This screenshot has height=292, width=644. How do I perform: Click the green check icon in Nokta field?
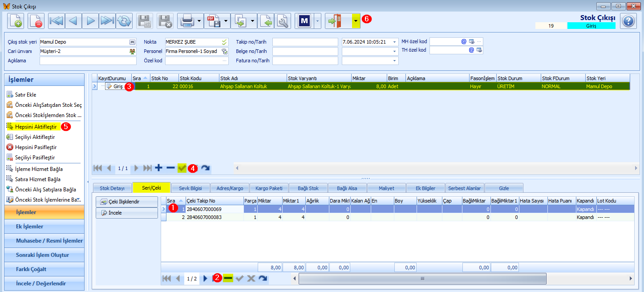tap(224, 42)
